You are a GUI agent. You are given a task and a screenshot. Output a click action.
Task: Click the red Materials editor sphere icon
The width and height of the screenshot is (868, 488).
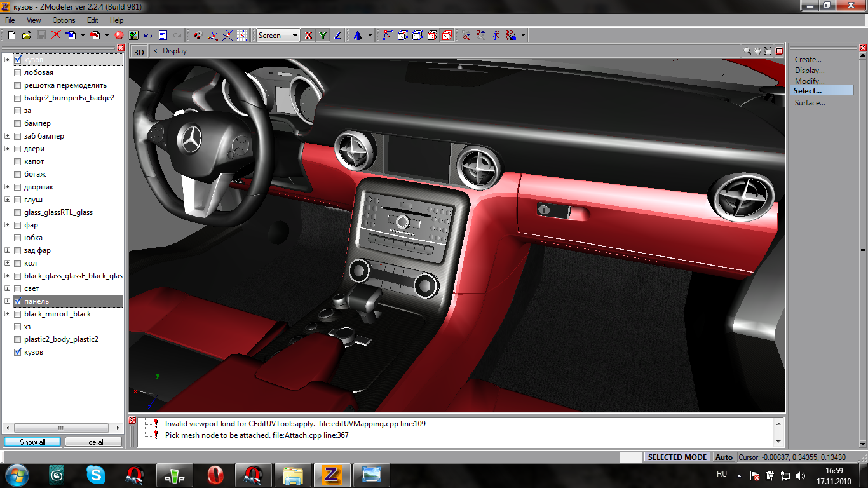tap(119, 36)
